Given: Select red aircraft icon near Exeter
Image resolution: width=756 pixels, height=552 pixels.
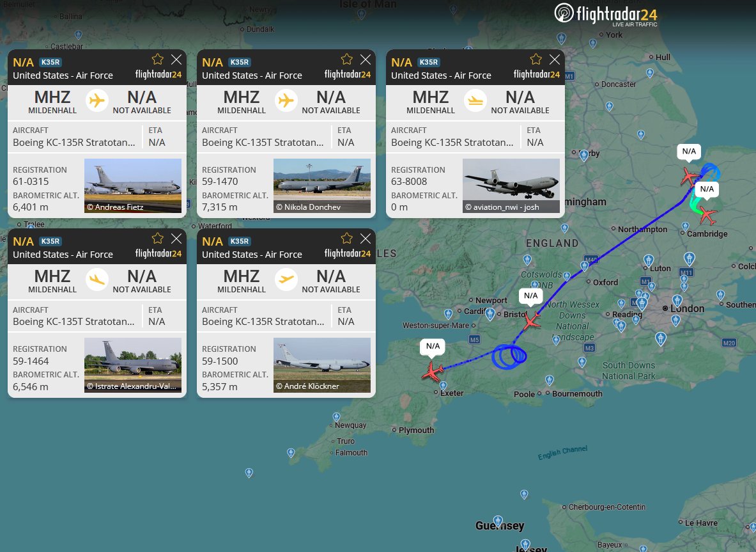Looking at the screenshot, I should [x=433, y=372].
